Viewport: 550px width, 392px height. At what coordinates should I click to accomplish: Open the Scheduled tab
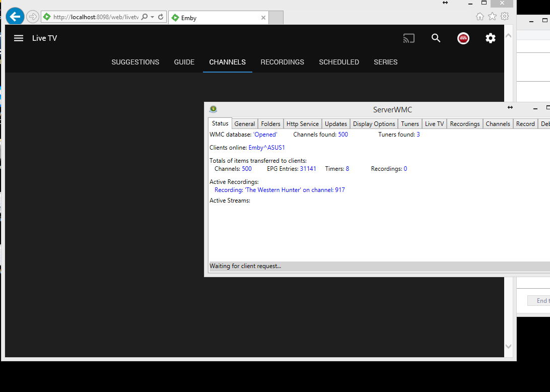click(x=339, y=62)
